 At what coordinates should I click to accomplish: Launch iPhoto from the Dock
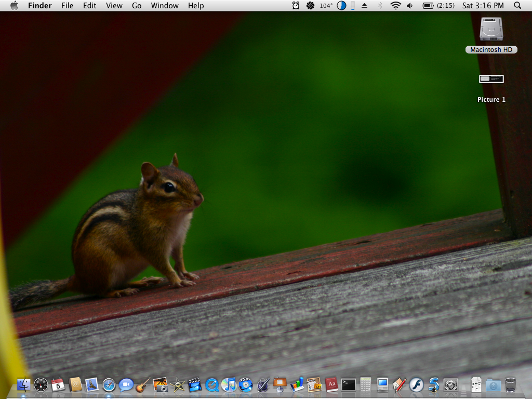click(x=160, y=385)
